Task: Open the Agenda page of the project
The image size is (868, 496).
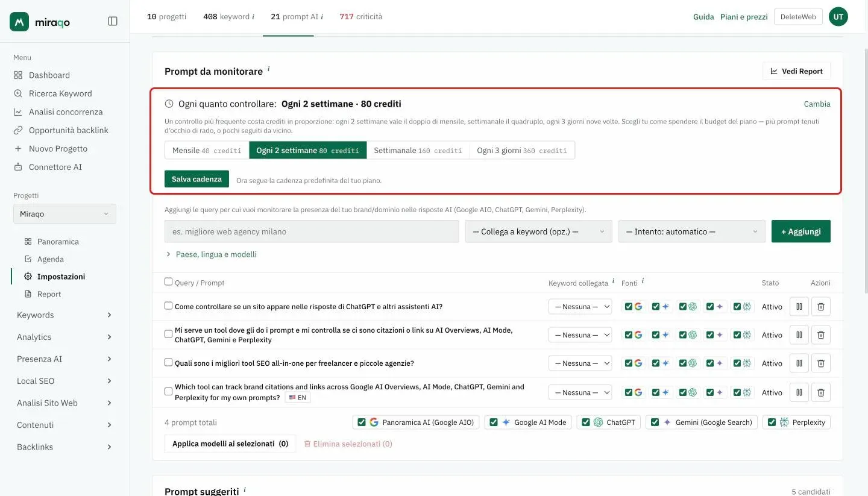Action: (x=50, y=259)
